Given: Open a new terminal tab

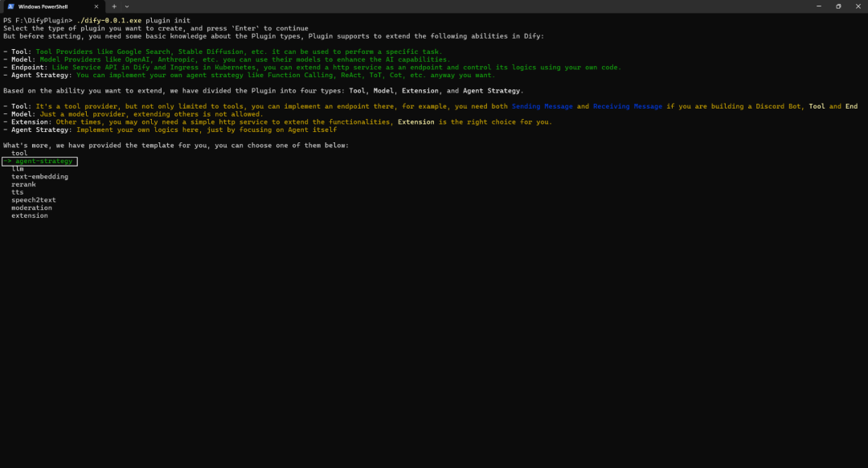Looking at the screenshot, I should [x=114, y=6].
